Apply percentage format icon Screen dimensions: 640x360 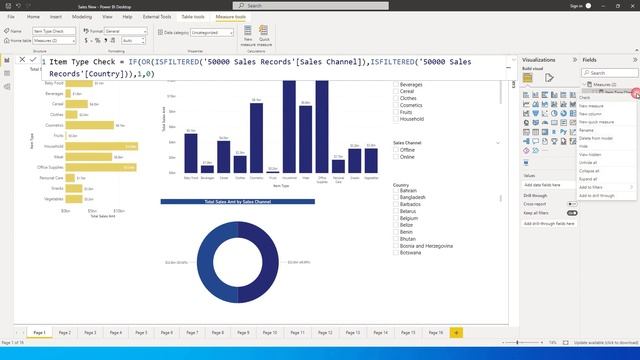(x=98, y=40)
